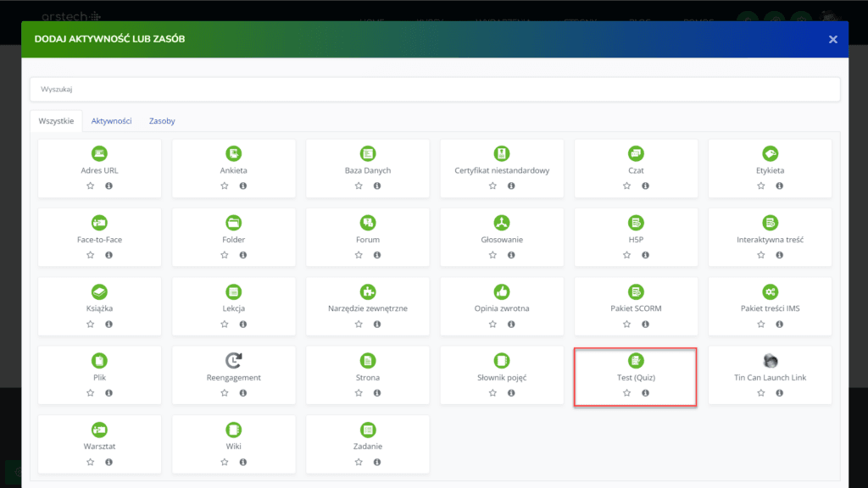868x488 pixels.
Task: Choose the Ankieta activity icon
Action: point(234,153)
